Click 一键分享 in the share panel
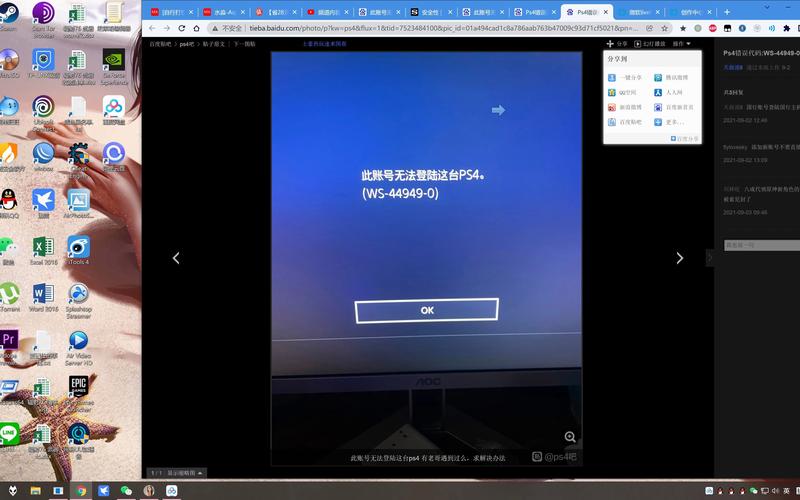The height and width of the screenshot is (500, 800). click(x=625, y=78)
